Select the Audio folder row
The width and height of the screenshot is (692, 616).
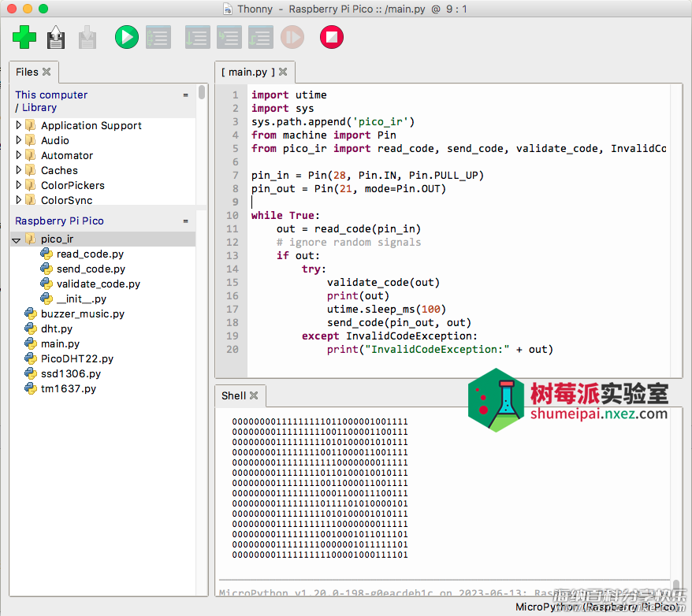click(x=102, y=141)
